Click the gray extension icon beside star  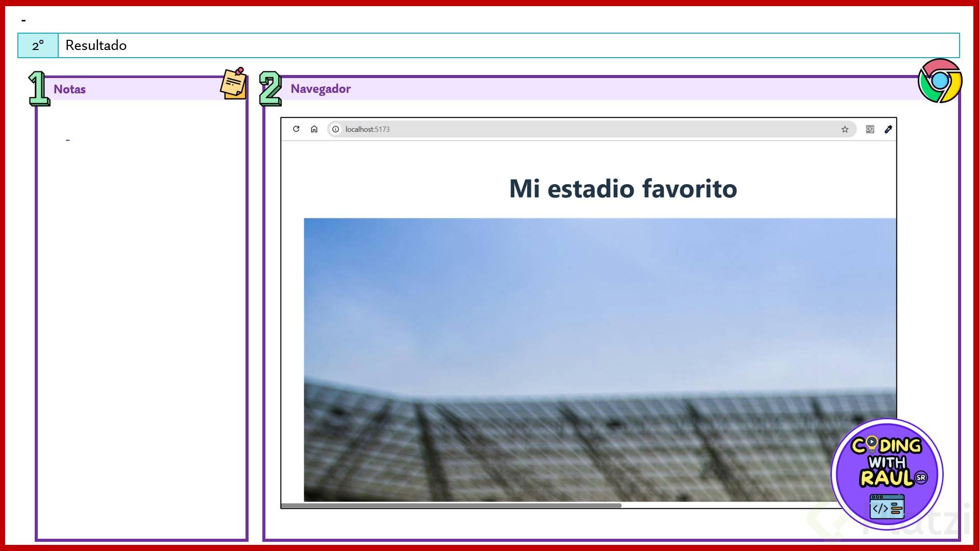point(870,129)
